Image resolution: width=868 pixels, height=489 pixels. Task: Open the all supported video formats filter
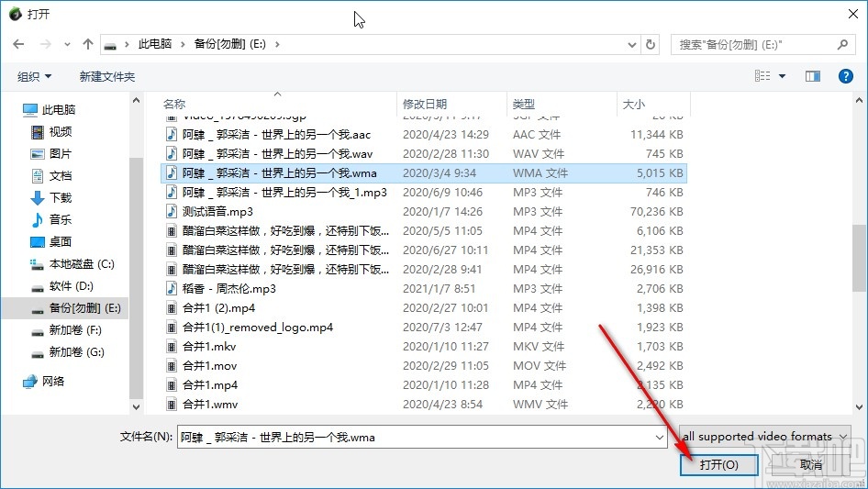[x=764, y=437]
